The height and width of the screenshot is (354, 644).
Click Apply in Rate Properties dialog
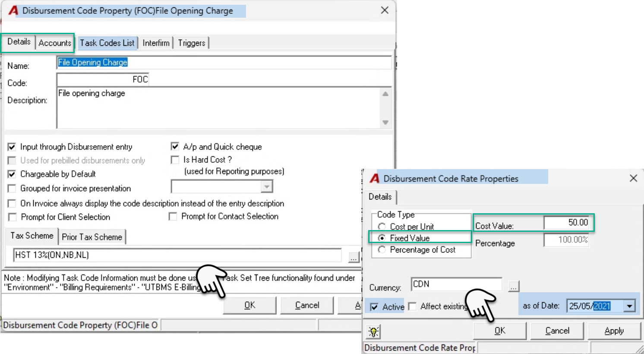point(614,331)
